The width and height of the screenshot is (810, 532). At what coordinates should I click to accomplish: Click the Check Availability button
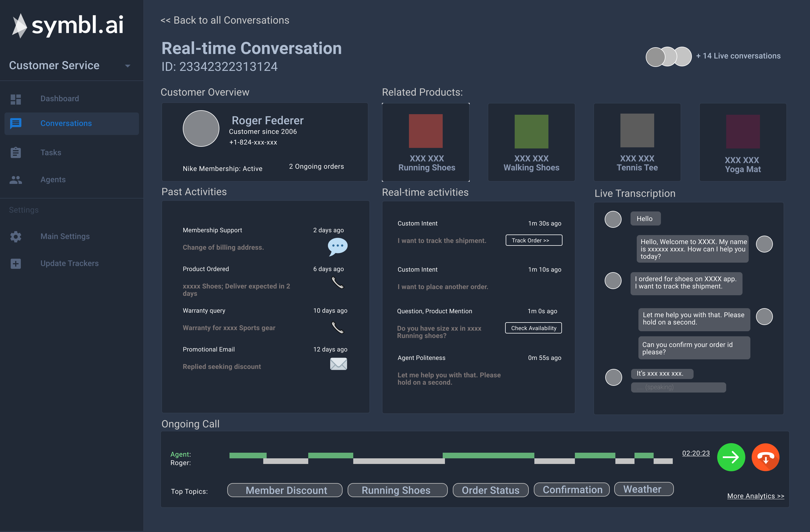pos(533,328)
